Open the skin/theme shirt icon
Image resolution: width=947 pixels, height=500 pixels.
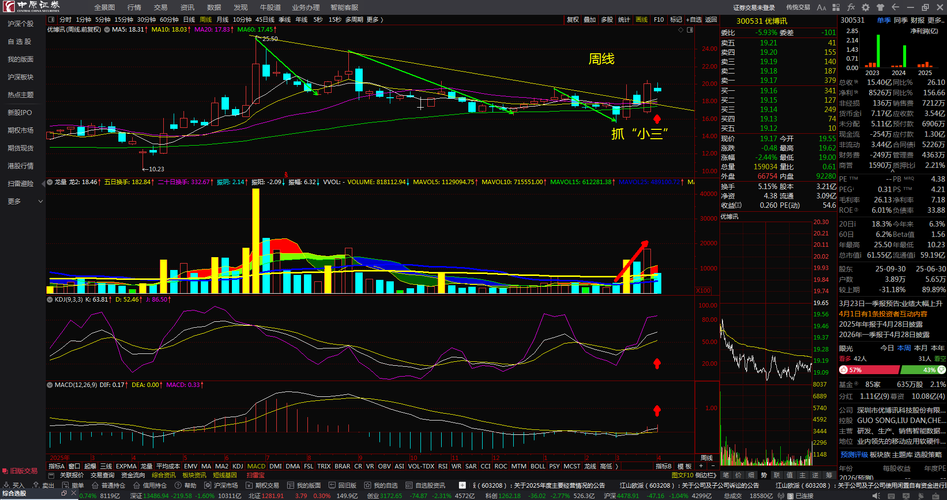click(x=881, y=7)
